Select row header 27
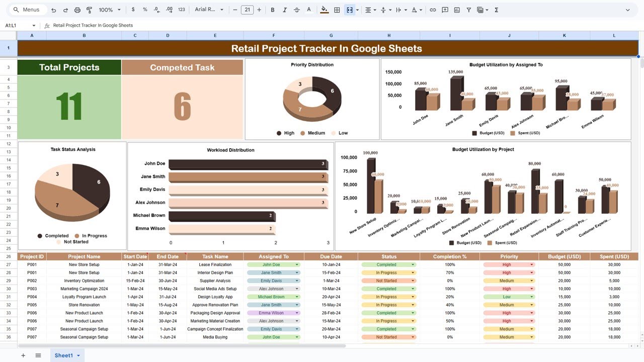 9,264
